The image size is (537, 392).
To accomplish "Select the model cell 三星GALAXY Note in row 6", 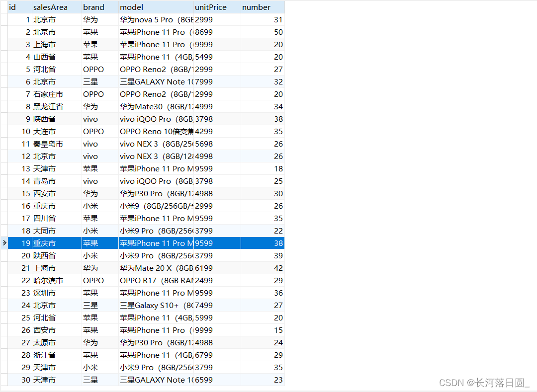I will pyautogui.click(x=156, y=82).
